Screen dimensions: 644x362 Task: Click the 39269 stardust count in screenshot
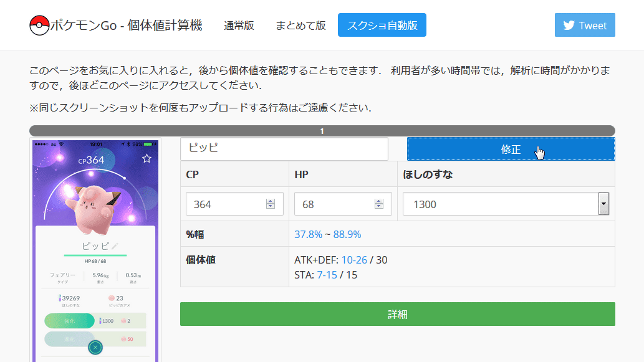click(70, 298)
